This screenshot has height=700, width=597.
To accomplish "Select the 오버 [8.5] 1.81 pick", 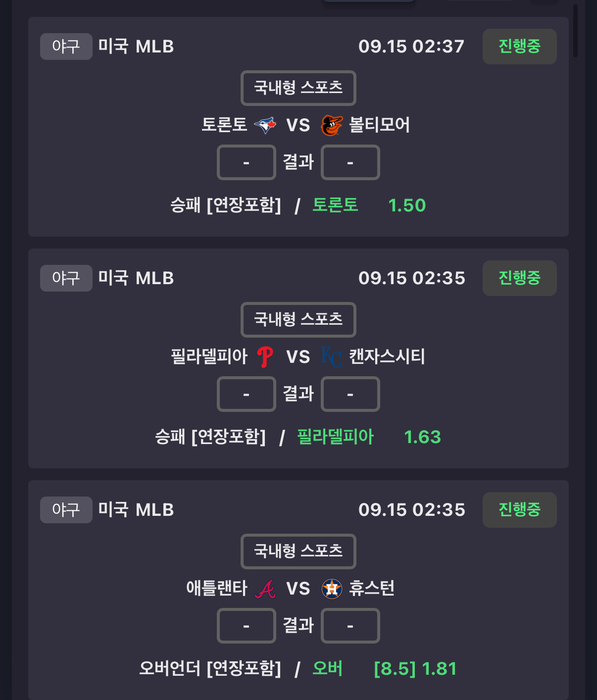I will pos(385,669).
